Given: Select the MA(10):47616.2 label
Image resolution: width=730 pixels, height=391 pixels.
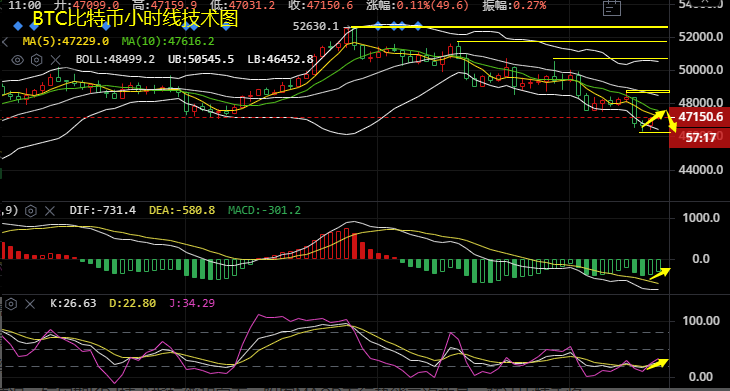Looking at the screenshot, I should point(168,41).
